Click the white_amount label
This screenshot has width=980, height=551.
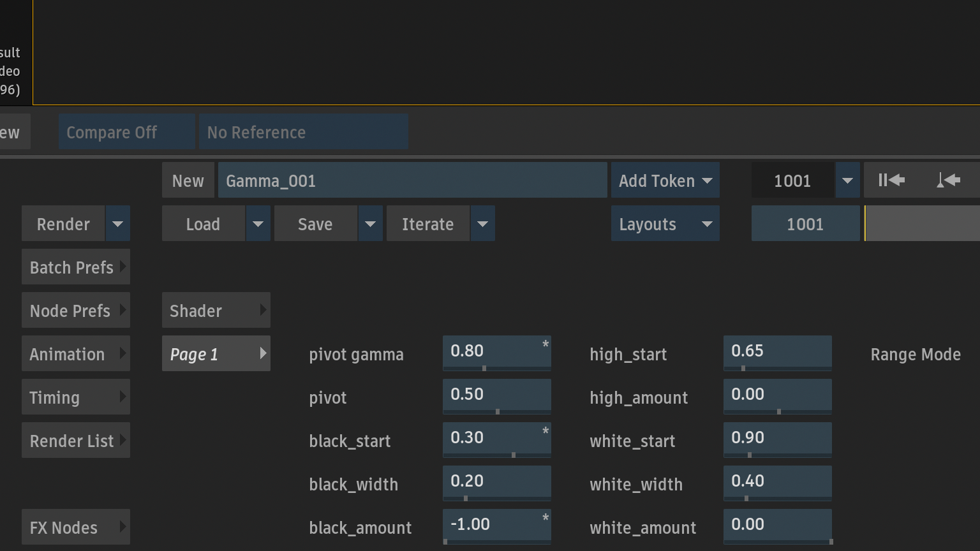coord(643,528)
